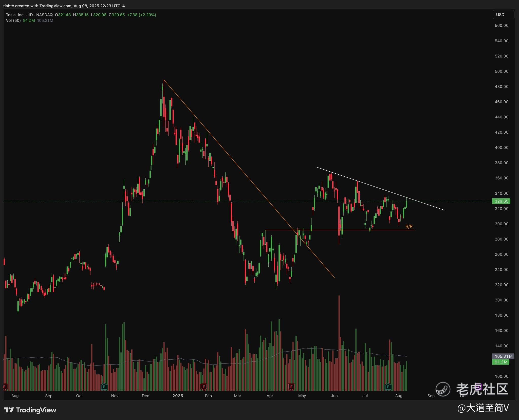Click the 500.00 price scale label
Screen dimensions: 519x420
(x=501, y=71)
